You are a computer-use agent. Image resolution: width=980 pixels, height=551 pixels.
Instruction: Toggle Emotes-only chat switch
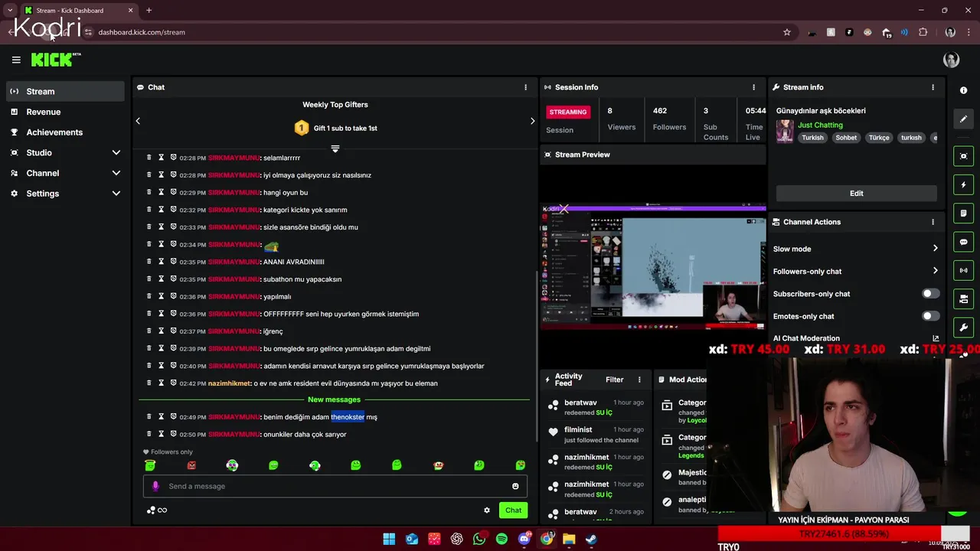[x=930, y=316]
